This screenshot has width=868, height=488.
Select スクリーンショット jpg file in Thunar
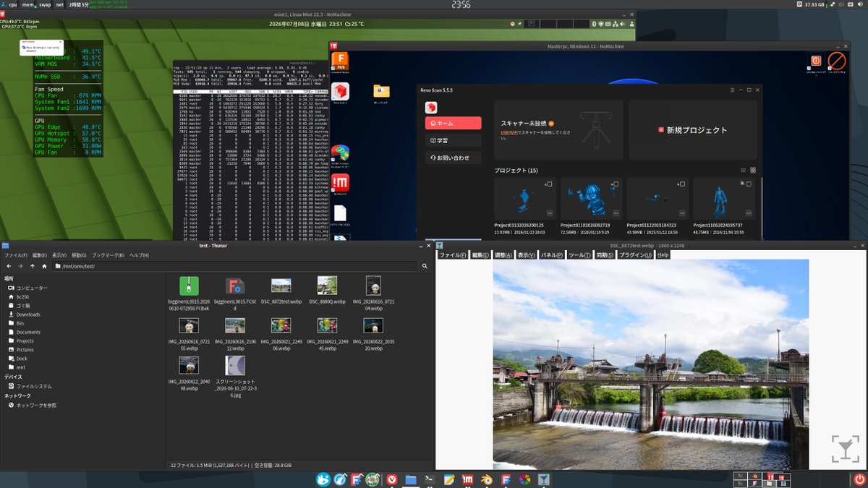click(x=234, y=365)
